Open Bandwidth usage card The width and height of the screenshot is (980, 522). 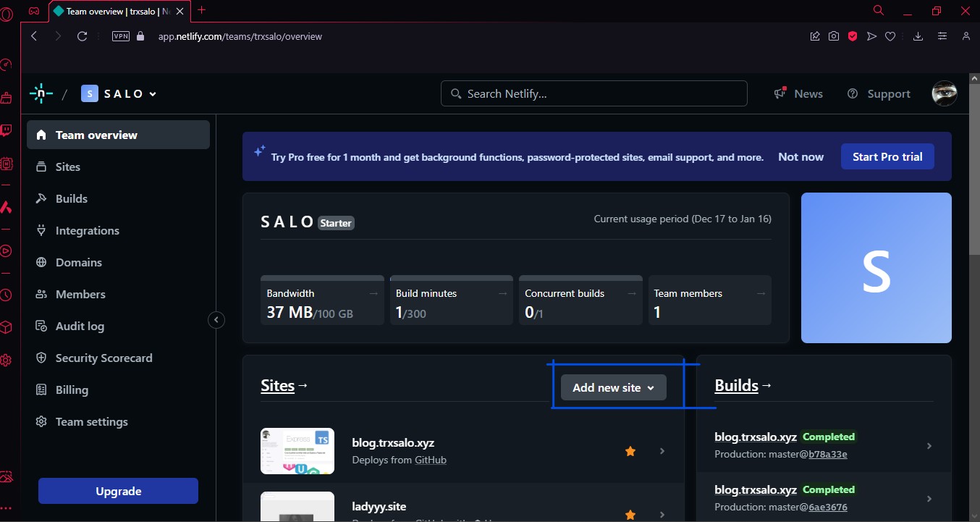pos(322,300)
